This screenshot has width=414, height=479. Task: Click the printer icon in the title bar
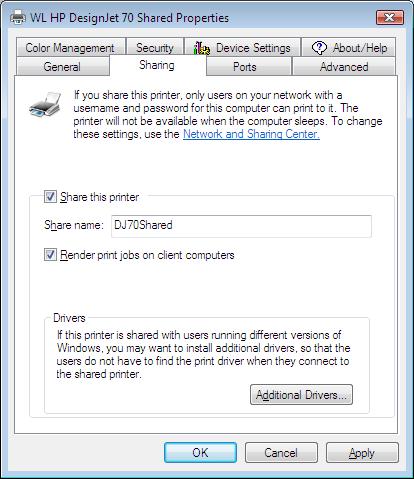18,17
